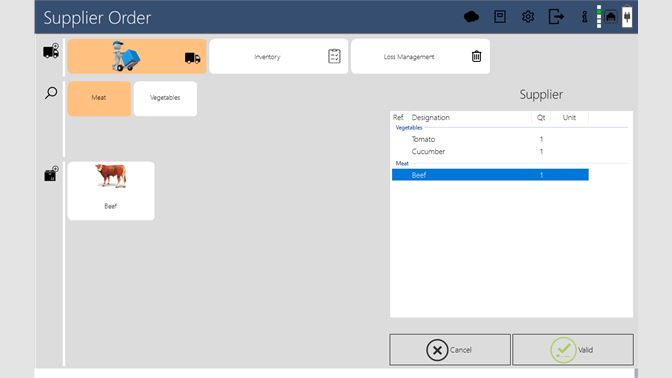The image size is (672, 378).
Task: Click the cloud icon in header
Action: point(471,17)
